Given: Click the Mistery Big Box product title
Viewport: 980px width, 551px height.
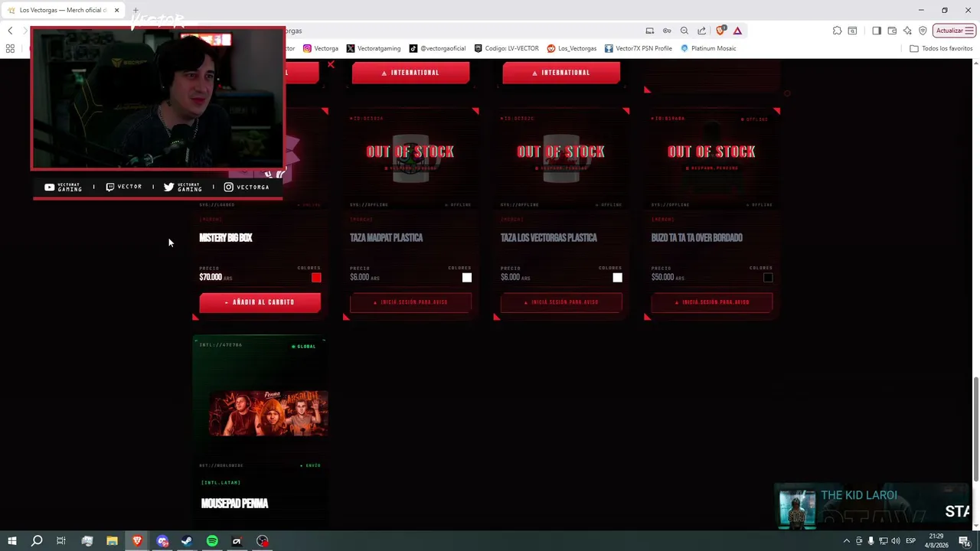Looking at the screenshot, I should 226,238.
